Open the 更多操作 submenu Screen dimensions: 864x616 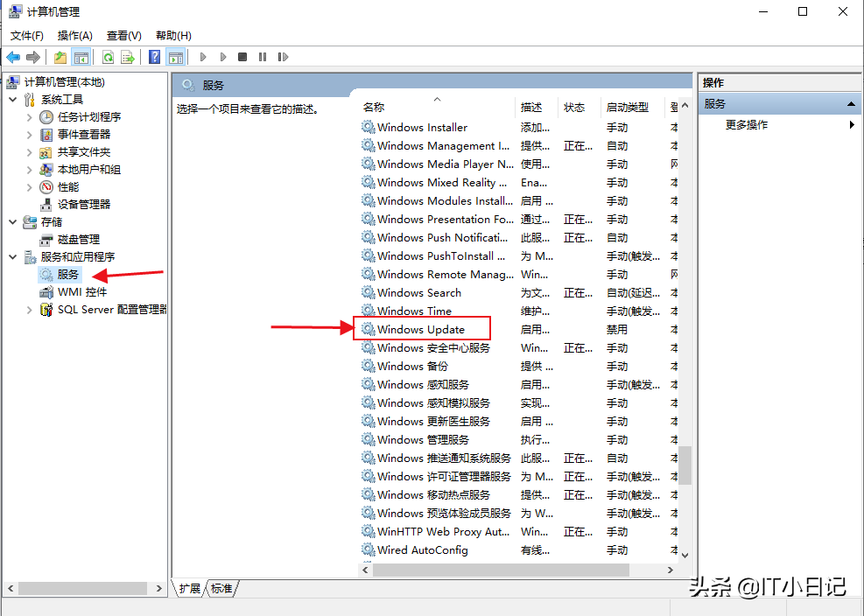tap(746, 125)
